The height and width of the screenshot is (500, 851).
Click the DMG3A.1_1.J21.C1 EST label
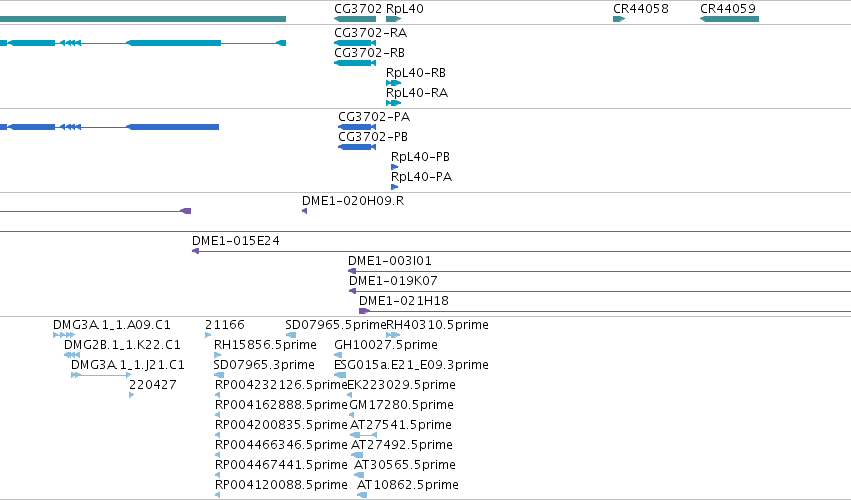click(x=128, y=365)
